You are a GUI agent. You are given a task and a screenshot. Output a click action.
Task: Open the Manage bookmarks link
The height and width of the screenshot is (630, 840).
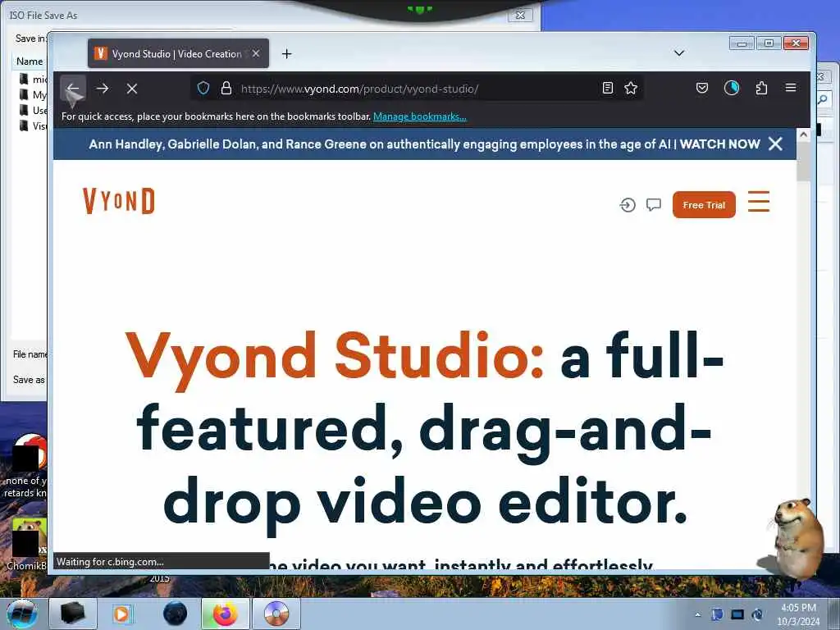click(x=419, y=116)
